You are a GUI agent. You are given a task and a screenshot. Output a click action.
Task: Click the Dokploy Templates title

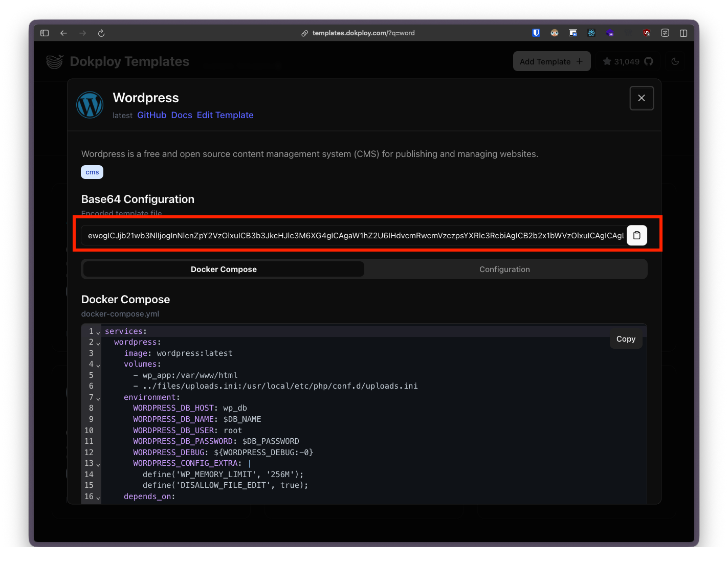point(129,61)
